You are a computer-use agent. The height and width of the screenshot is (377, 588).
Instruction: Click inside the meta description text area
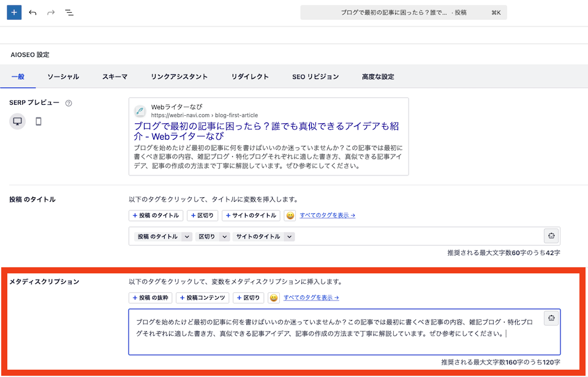[x=344, y=332]
